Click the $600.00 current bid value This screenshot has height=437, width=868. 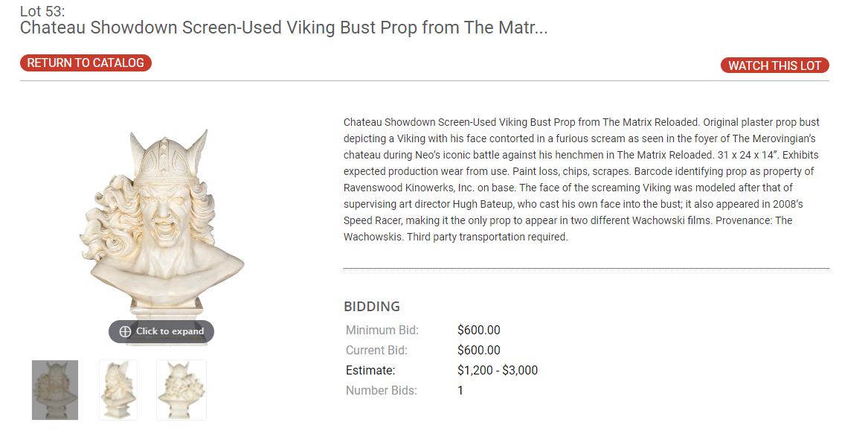[478, 350]
